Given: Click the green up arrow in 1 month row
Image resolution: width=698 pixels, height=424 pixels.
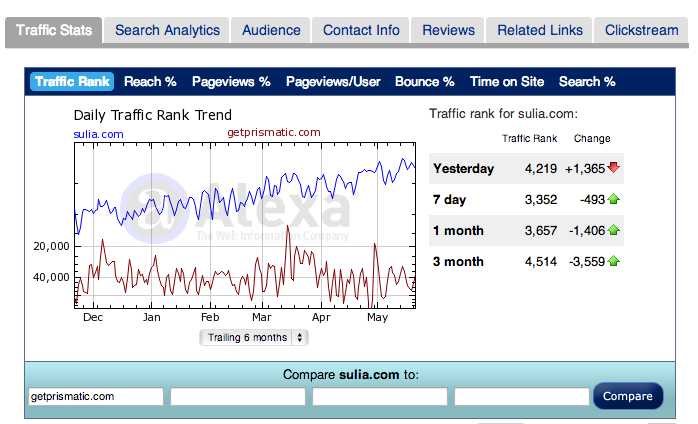Looking at the screenshot, I should (x=613, y=230).
